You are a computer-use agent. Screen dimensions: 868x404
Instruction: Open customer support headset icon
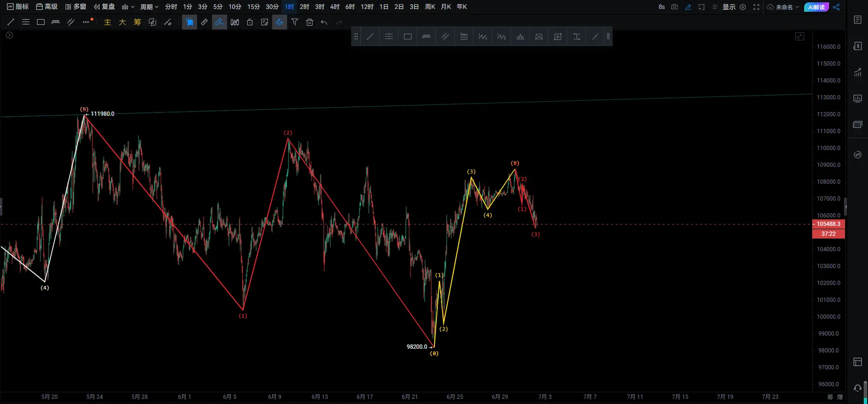tap(858, 388)
